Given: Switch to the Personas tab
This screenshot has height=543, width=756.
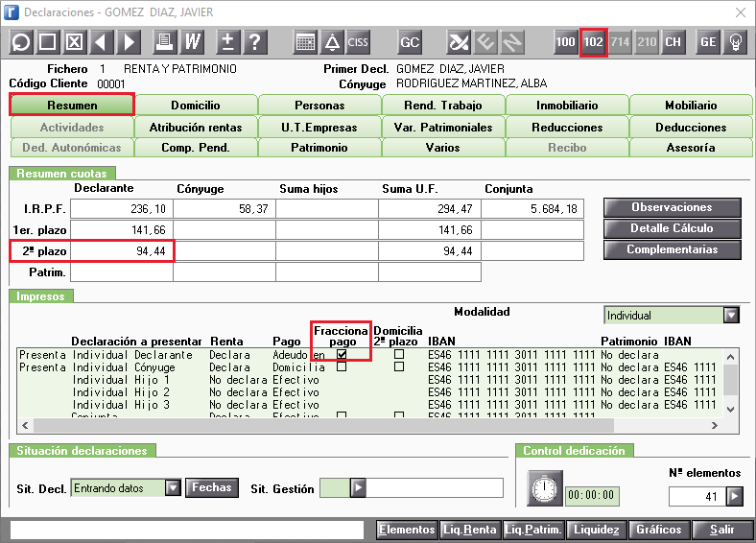Looking at the screenshot, I should click(x=319, y=106).
